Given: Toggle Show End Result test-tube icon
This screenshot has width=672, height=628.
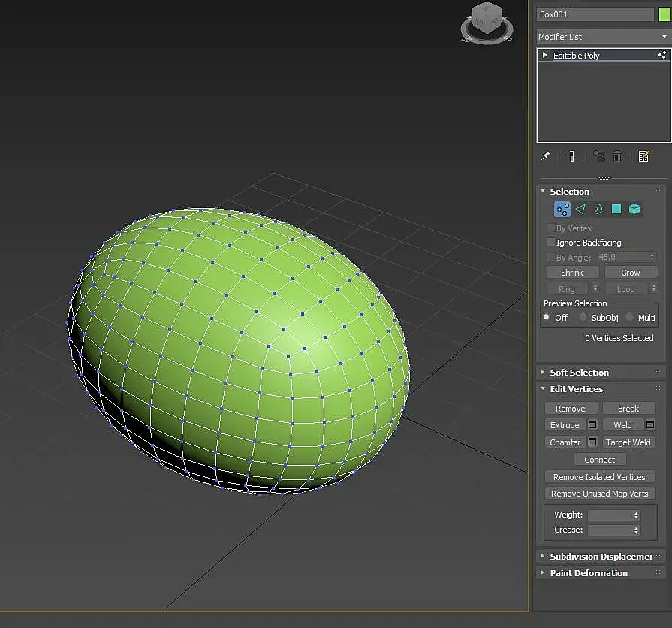Looking at the screenshot, I should pos(571,156).
